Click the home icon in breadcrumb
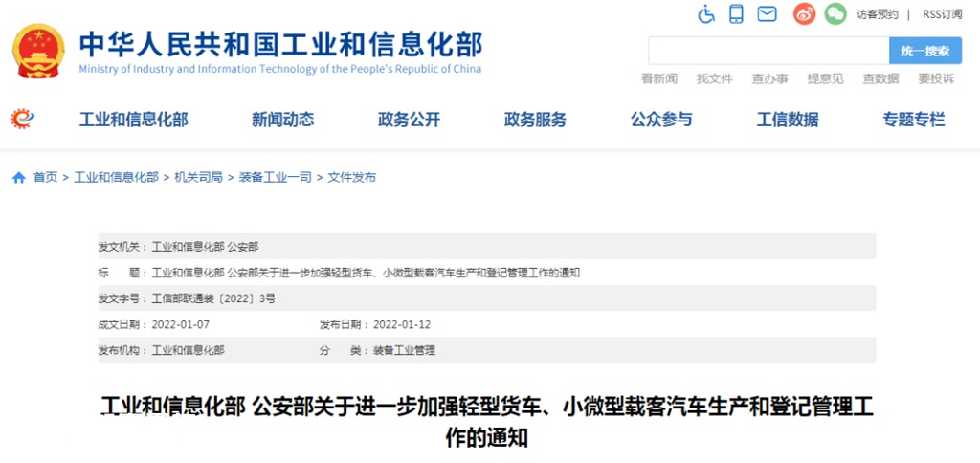This screenshot has width=980, height=463. 18,178
